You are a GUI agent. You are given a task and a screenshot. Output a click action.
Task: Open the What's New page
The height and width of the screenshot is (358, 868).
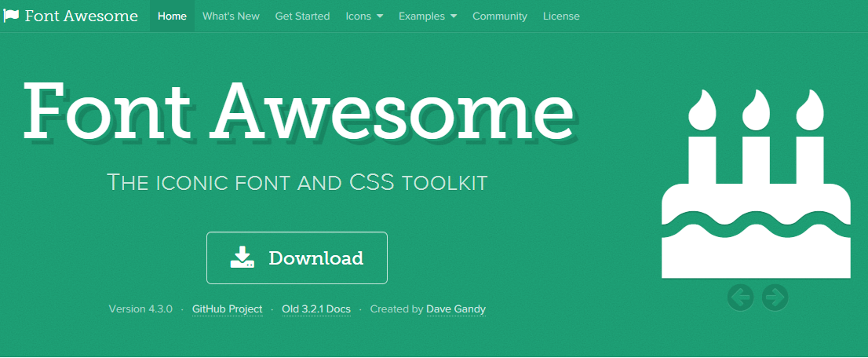pyautogui.click(x=231, y=16)
